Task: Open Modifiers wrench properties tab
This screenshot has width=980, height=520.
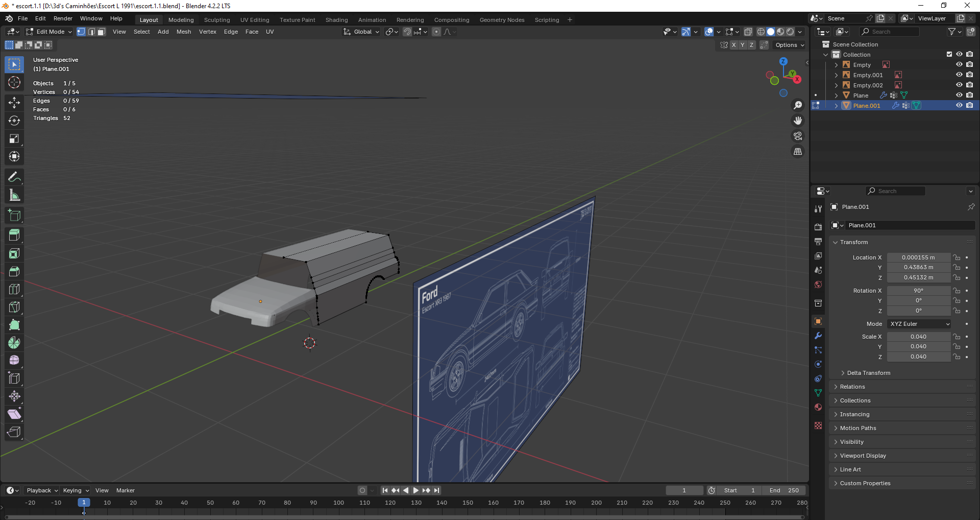Action: tap(818, 336)
